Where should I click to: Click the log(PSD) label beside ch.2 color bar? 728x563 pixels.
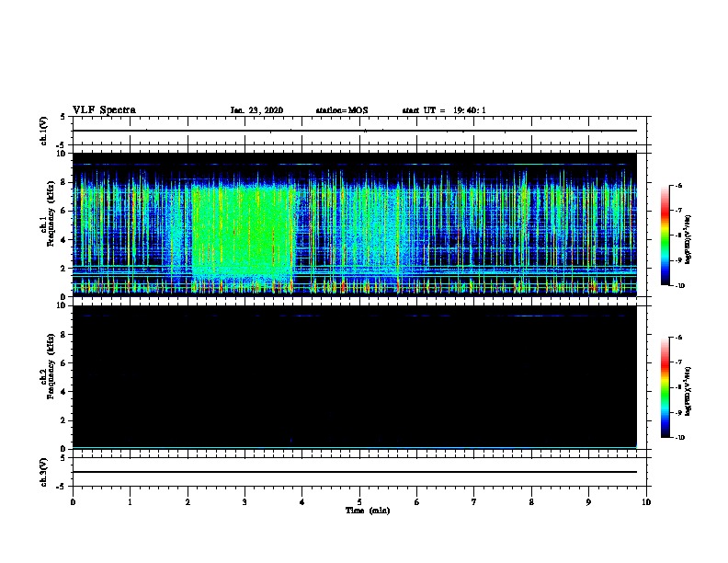click(688, 391)
